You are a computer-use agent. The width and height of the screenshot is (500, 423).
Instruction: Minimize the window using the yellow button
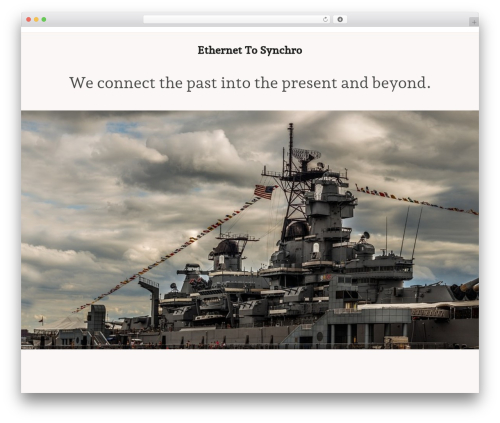click(36, 19)
